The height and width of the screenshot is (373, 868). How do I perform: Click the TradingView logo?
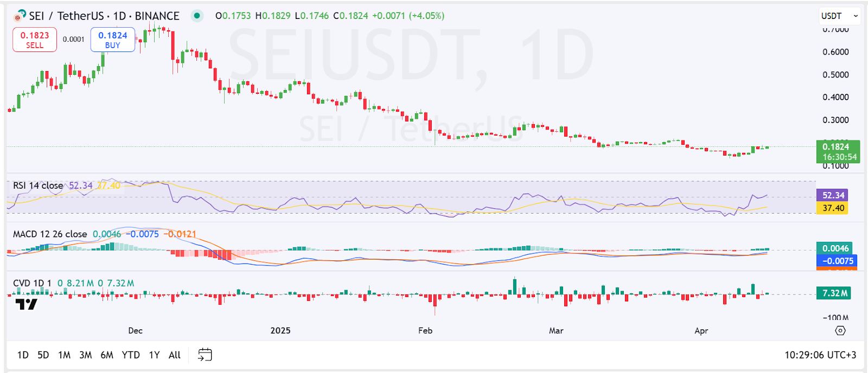click(26, 304)
